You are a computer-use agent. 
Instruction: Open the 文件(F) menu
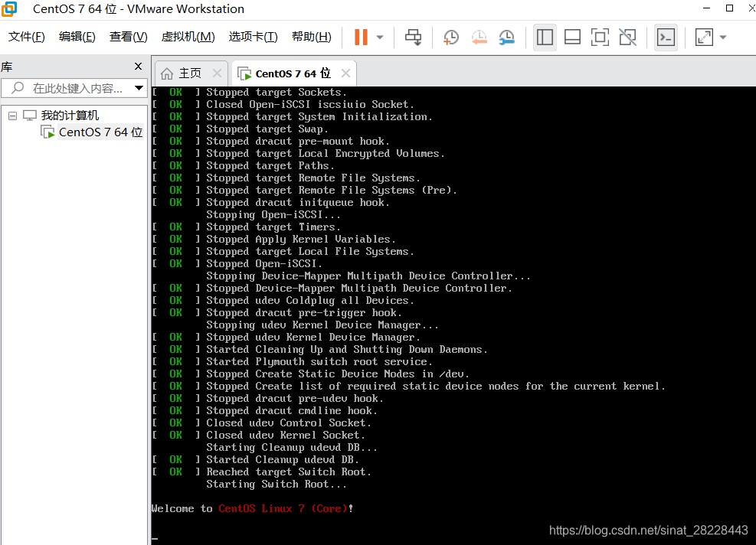click(x=27, y=37)
